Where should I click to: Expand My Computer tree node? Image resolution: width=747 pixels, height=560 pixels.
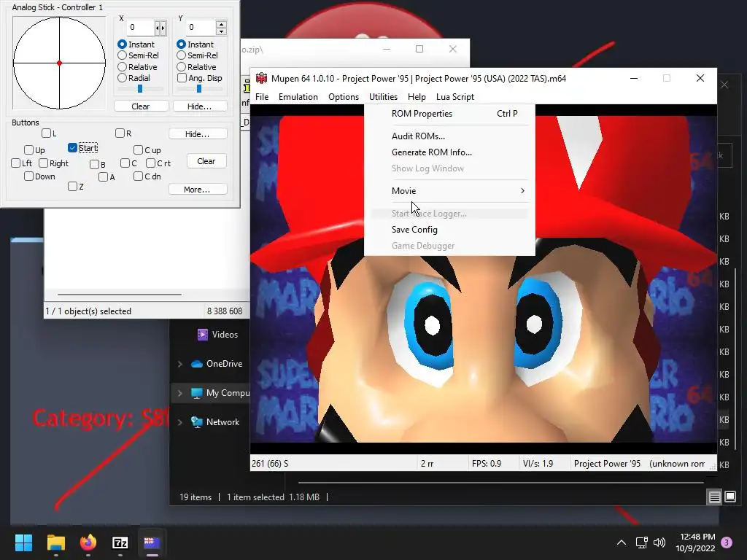click(179, 393)
